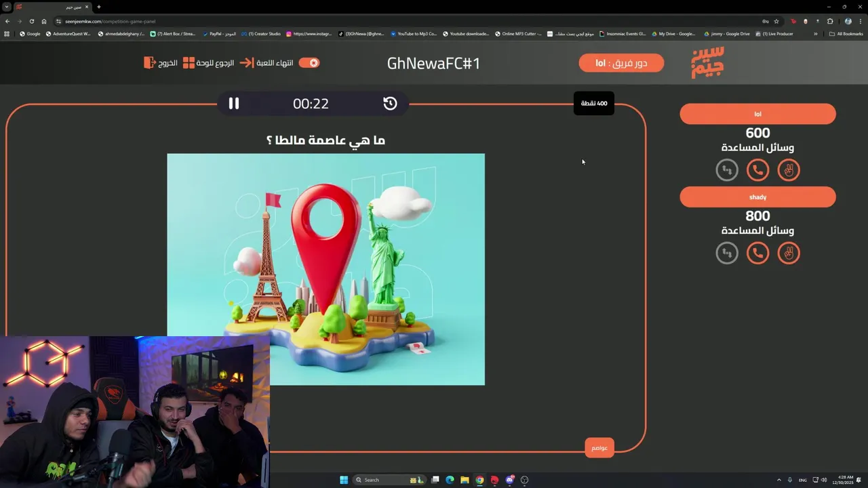This screenshot has height=488, width=868.
Task: Switch to the سين جيم browser tab
Action: tap(53, 7)
